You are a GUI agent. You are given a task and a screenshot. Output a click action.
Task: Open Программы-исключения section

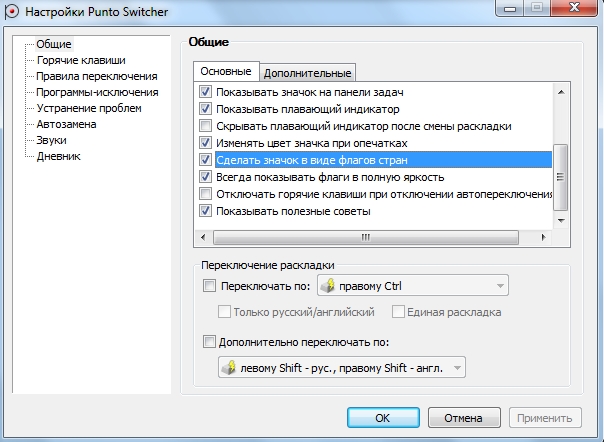97,92
